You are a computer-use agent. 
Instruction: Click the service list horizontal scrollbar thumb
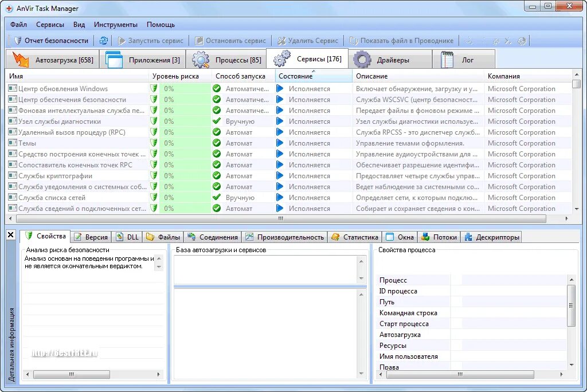click(x=281, y=218)
